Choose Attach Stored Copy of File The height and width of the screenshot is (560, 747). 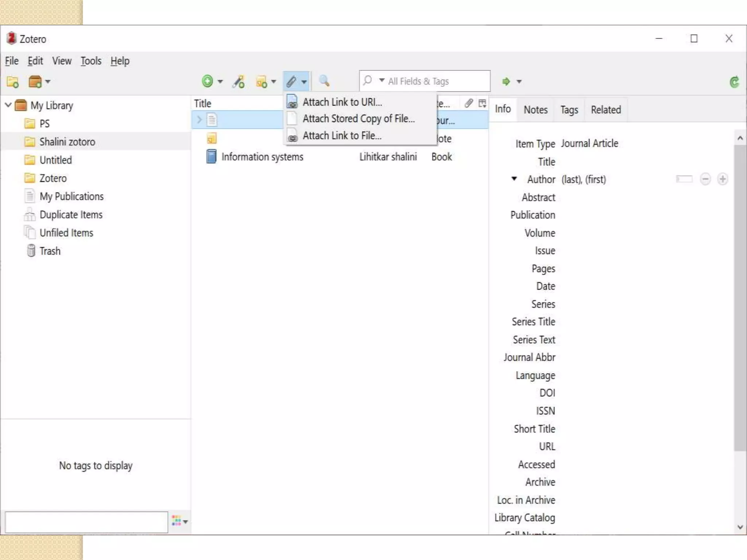tap(358, 119)
